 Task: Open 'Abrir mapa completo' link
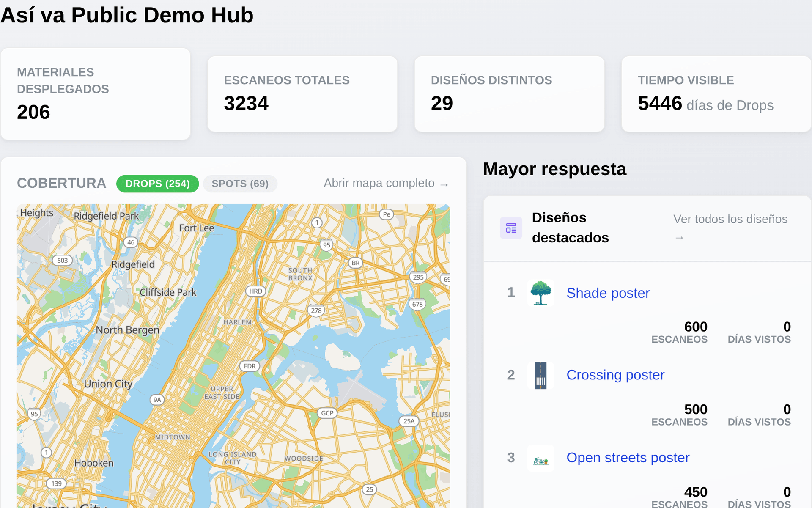[386, 183]
